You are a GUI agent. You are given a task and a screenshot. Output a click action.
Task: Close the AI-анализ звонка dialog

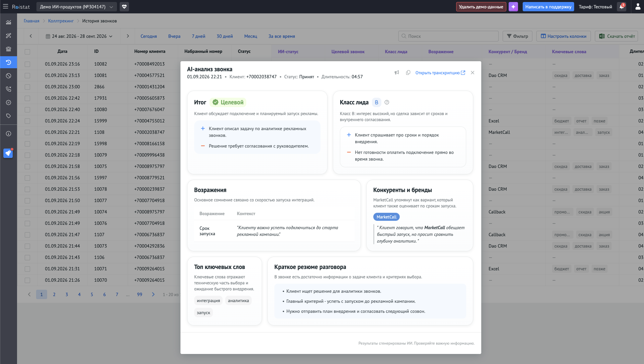[473, 73]
